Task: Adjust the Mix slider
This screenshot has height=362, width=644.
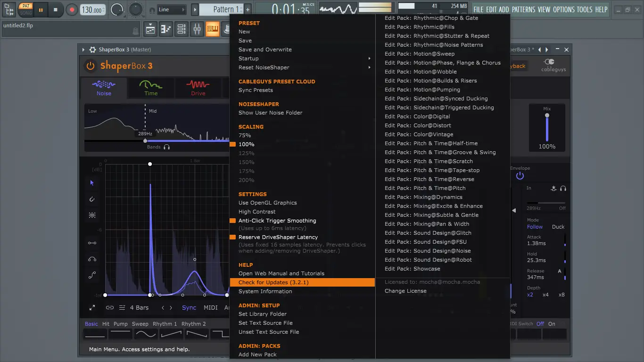Action: 547,127
